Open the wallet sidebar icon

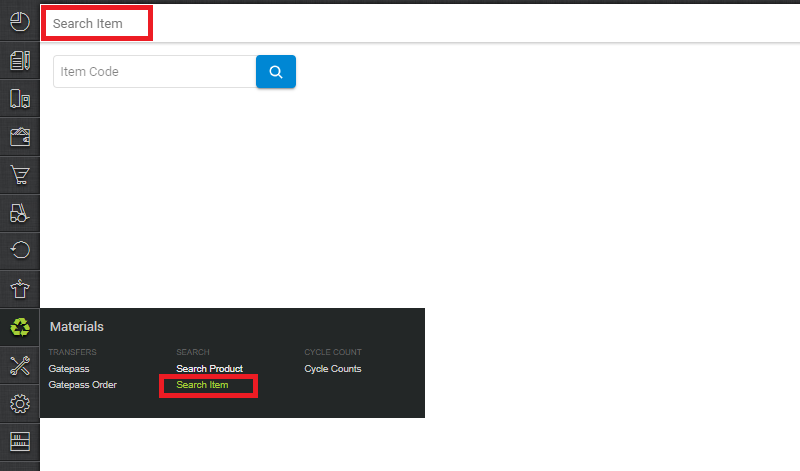tap(20, 137)
